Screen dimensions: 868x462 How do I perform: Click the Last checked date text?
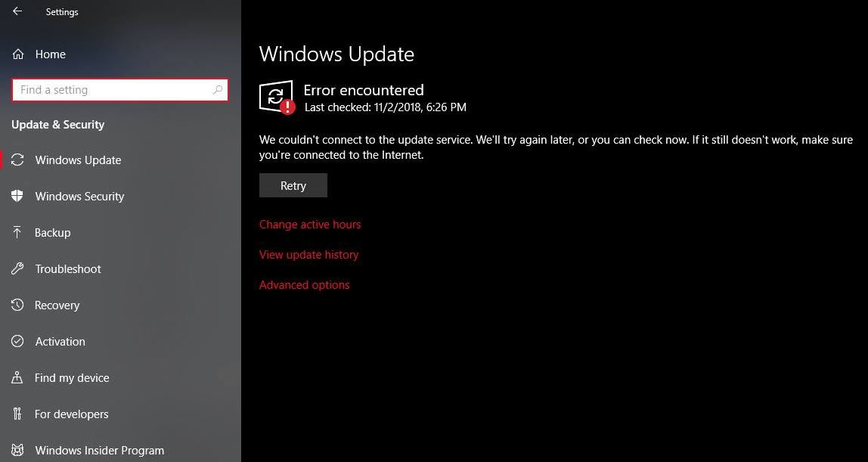coord(386,107)
